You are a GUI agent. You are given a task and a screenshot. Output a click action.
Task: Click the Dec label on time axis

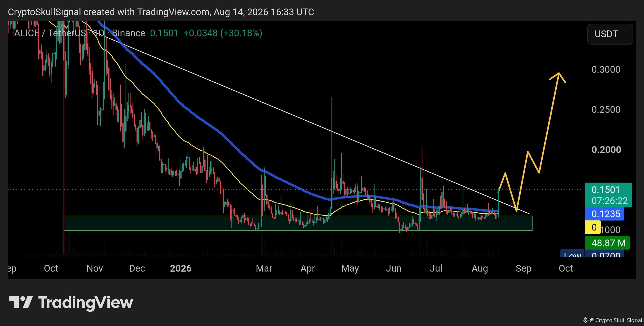137,268
